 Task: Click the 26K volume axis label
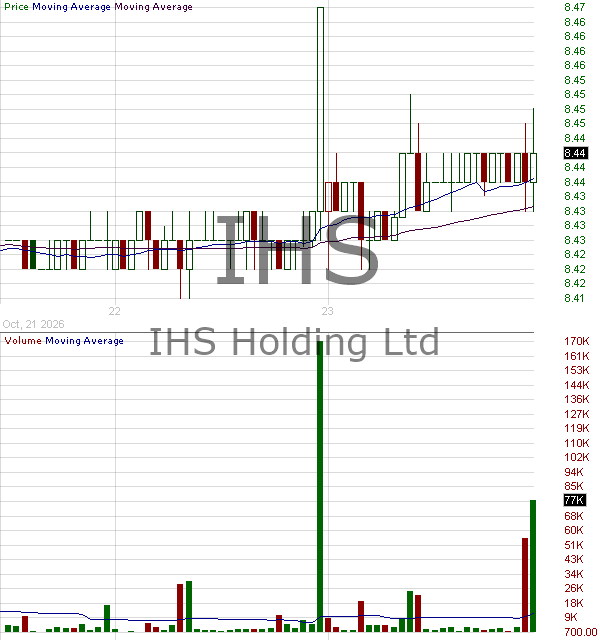[x=574, y=588]
